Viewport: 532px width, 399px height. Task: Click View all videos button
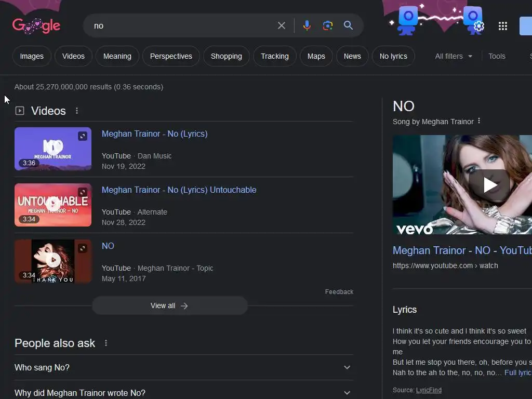click(170, 305)
